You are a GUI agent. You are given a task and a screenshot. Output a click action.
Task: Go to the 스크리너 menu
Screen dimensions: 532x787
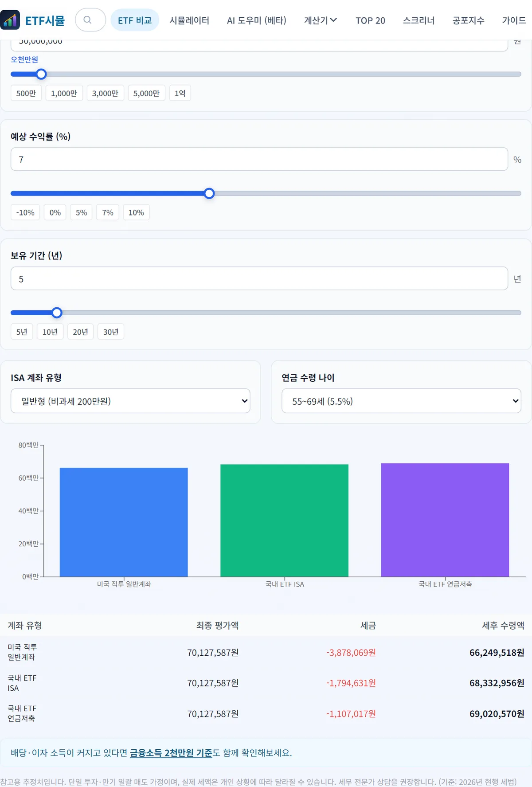coord(419,20)
